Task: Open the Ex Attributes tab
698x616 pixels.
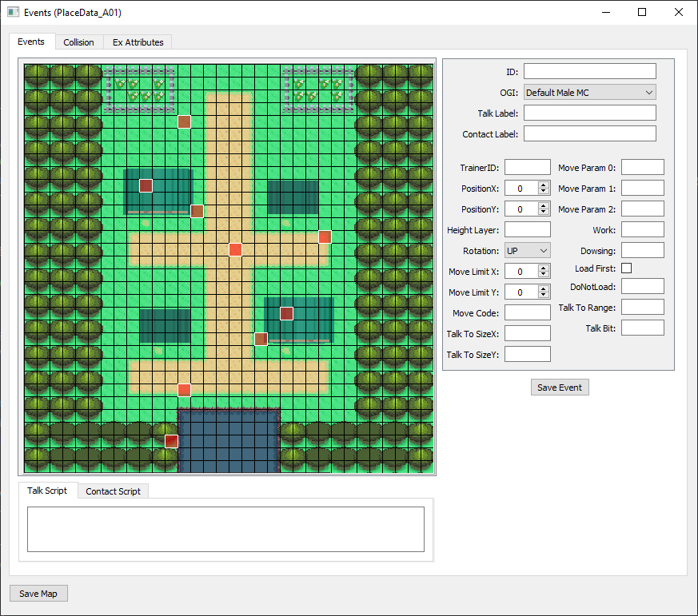Action: [138, 42]
